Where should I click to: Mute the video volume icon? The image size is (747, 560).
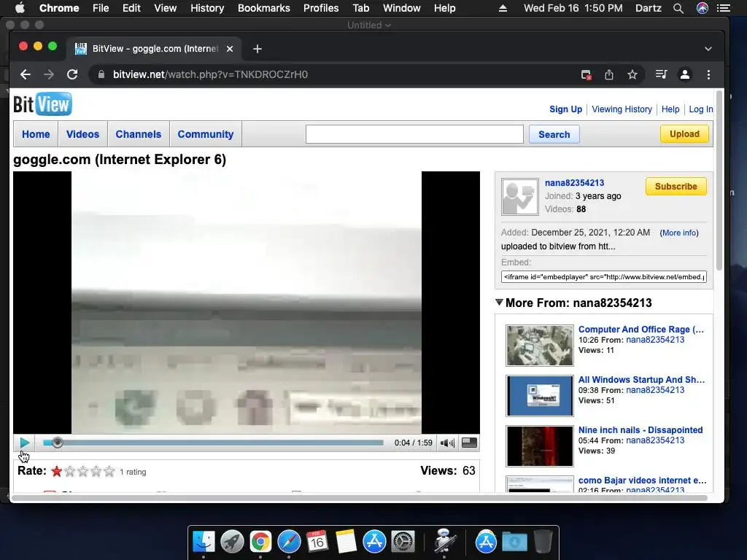(x=447, y=443)
